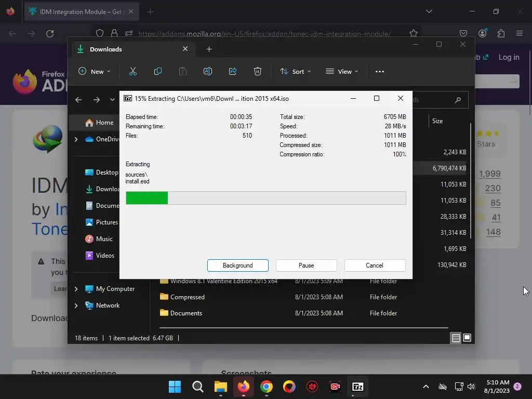Image resolution: width=532 pixels, height=399 pixels.
Task: Open Firefox account icon
Action: tap(482, 33)
